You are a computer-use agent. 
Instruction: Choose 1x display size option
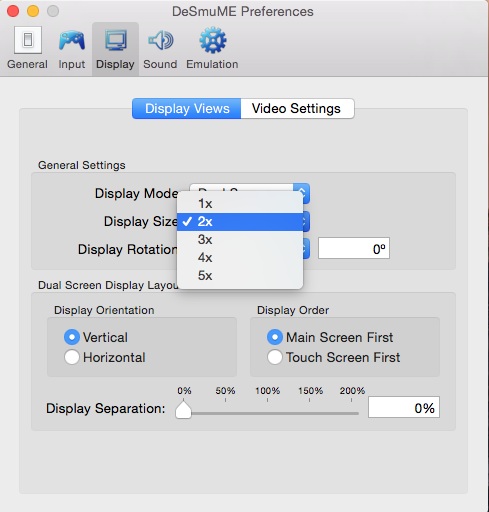pyautogui.click(x=240, y=203)
